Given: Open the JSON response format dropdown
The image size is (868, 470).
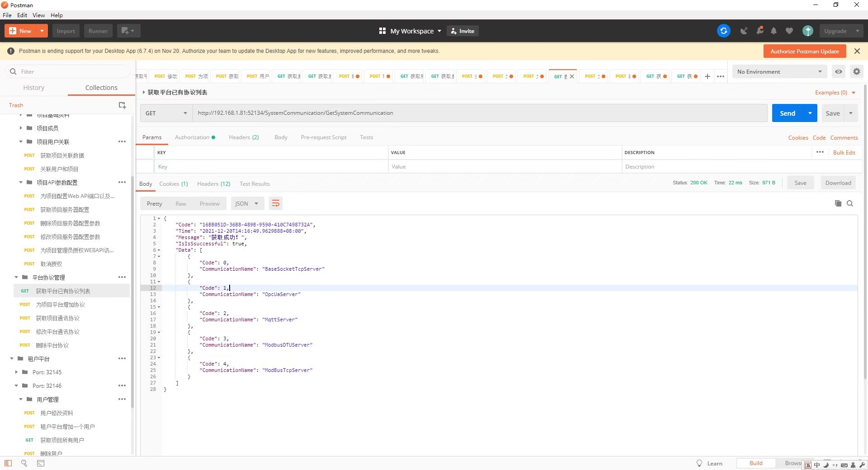Looking at the screenshot, I should (247, 203).
